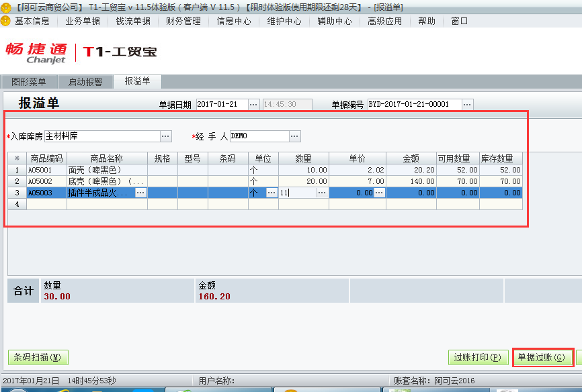This screenshot has width=582, height=392.
Task: Click total quantity value 30.00
Action: click(x=57, y=296)
